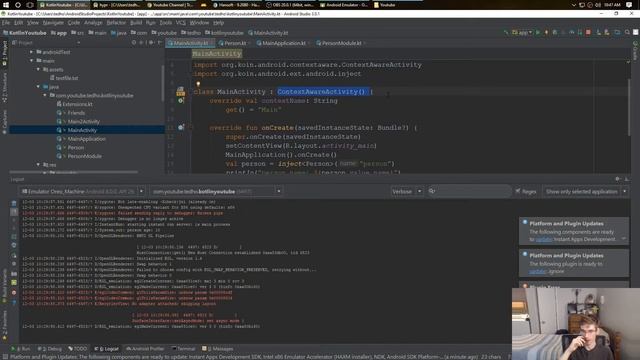Open the Terminal tool window tab

pos(183,349)
